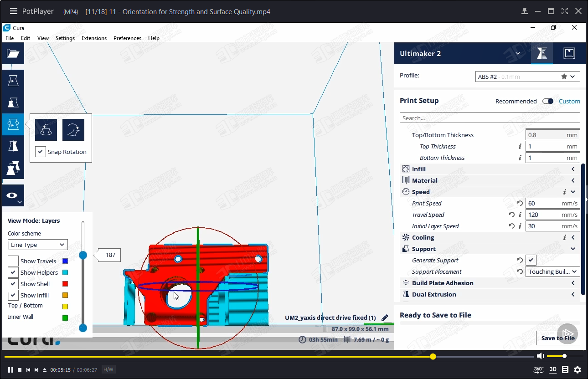Open PotPlayer hamburger main menu
The width and height of the screenshot is (588, 379).
(x=13, y=11)
